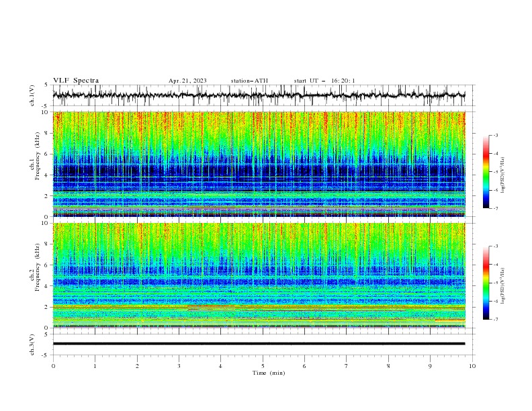Click the time axis tick labeled 5

pyautogui.click(x=263, y=366)
